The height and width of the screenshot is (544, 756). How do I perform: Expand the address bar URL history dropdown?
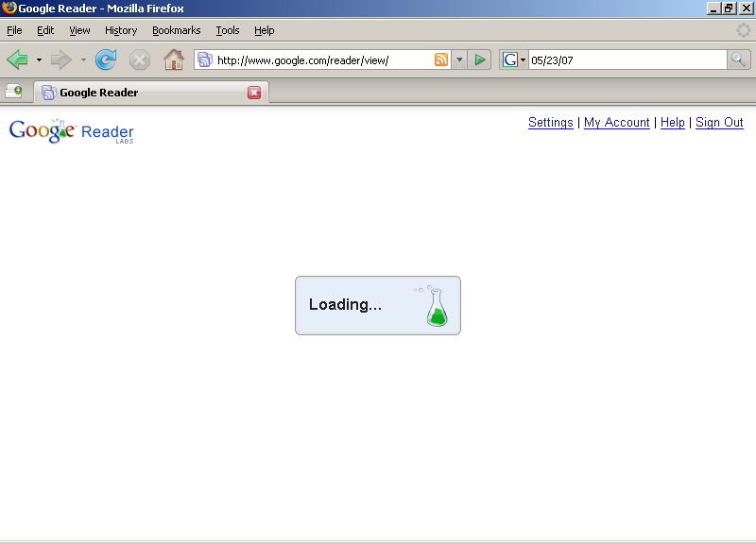(x=459, y=59)
